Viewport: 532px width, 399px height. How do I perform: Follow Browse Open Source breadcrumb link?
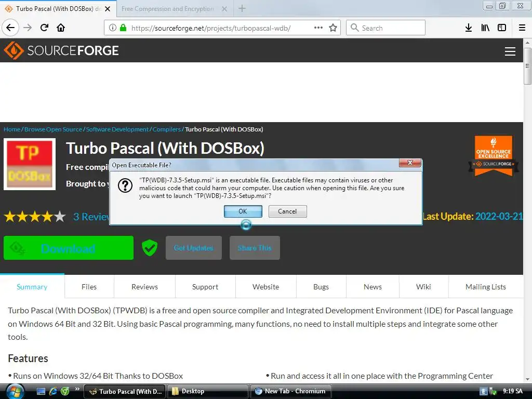coord(54,129)
